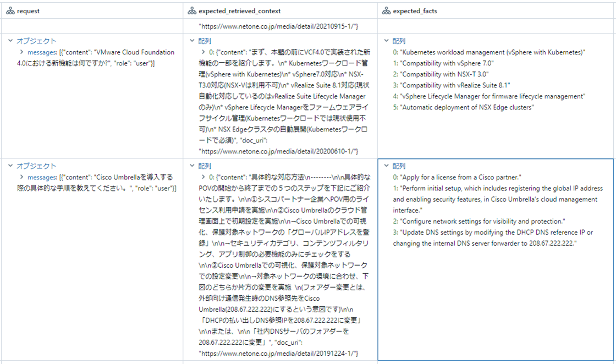
Task: Collapse the 配列 chevron above the Kubernetes workload fact
Action: pyautogui.click(x=387, y=41)
